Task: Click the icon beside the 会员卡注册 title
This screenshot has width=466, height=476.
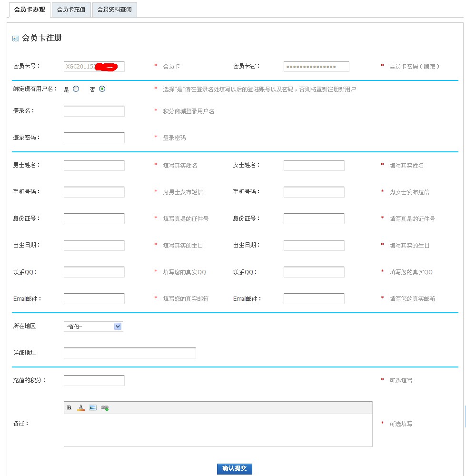Action: point(14,38)
